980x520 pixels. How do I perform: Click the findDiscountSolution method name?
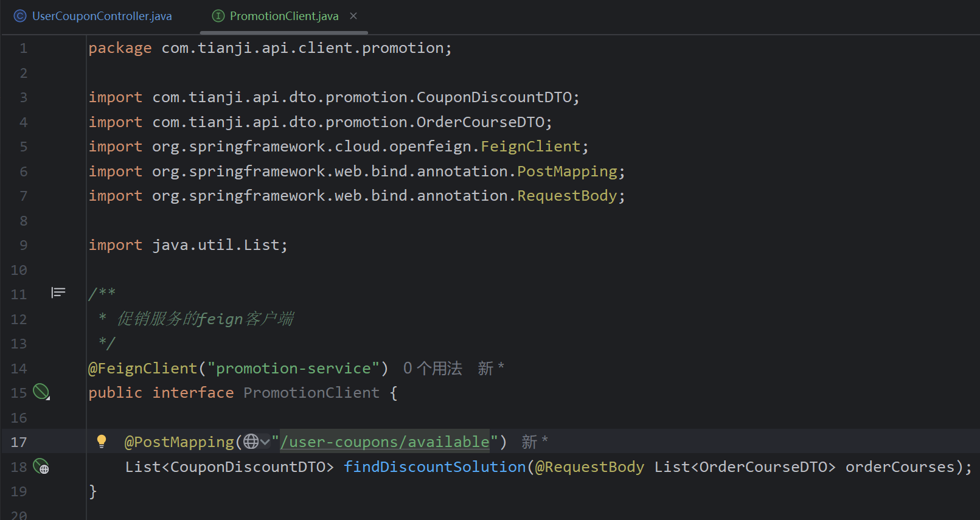click(x=435, y=467)
